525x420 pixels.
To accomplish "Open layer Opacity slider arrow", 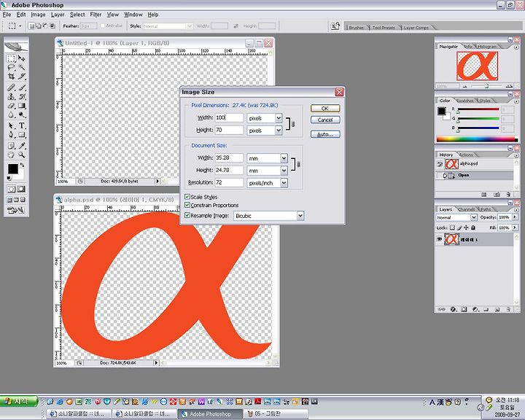I will [515, 217].
